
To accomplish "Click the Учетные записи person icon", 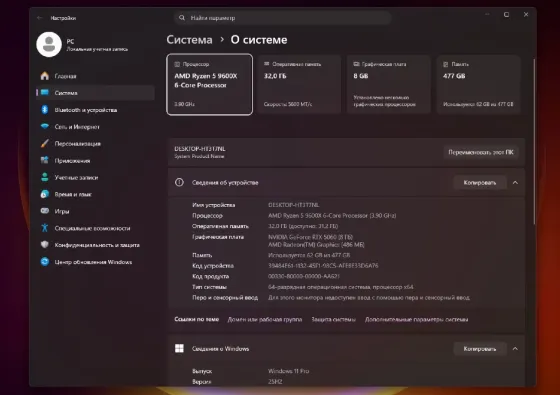I will click(45, 177).
